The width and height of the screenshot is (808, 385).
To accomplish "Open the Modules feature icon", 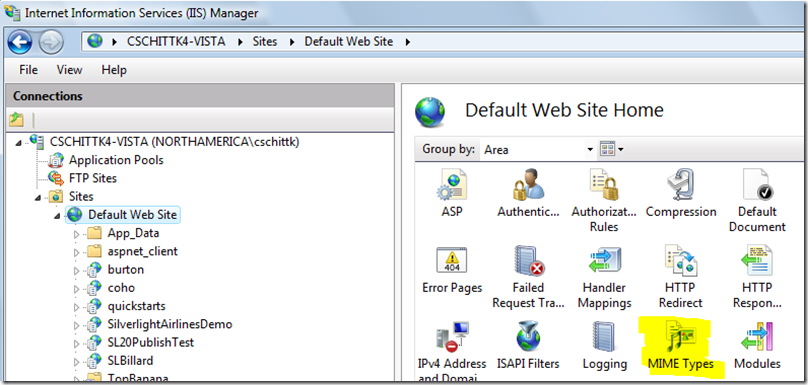I will tap(757, 345).
